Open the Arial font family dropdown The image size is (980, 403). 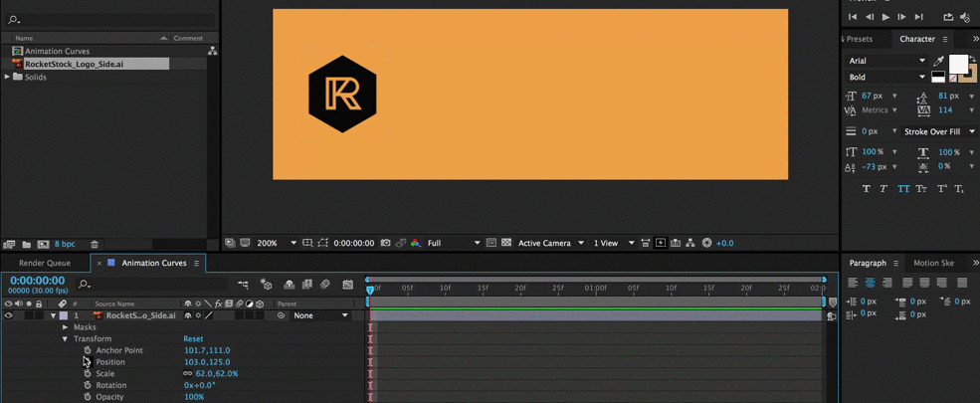click(886, 61)
